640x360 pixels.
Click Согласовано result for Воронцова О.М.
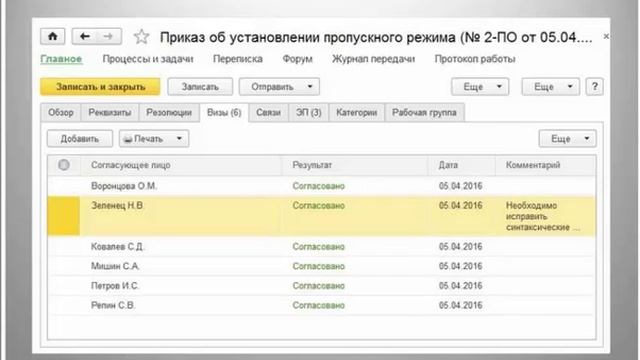pos(318,186)
